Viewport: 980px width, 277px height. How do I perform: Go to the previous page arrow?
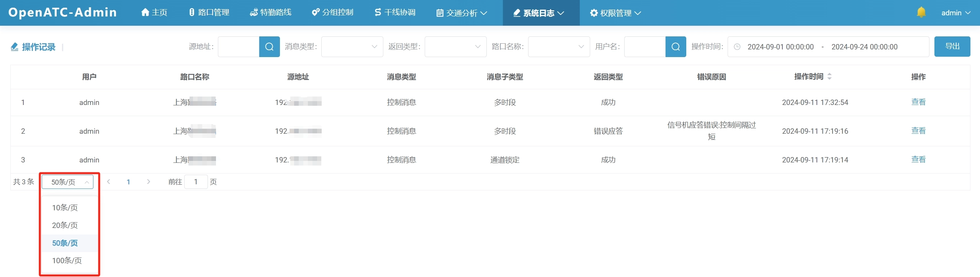click(x=109, y=182)
